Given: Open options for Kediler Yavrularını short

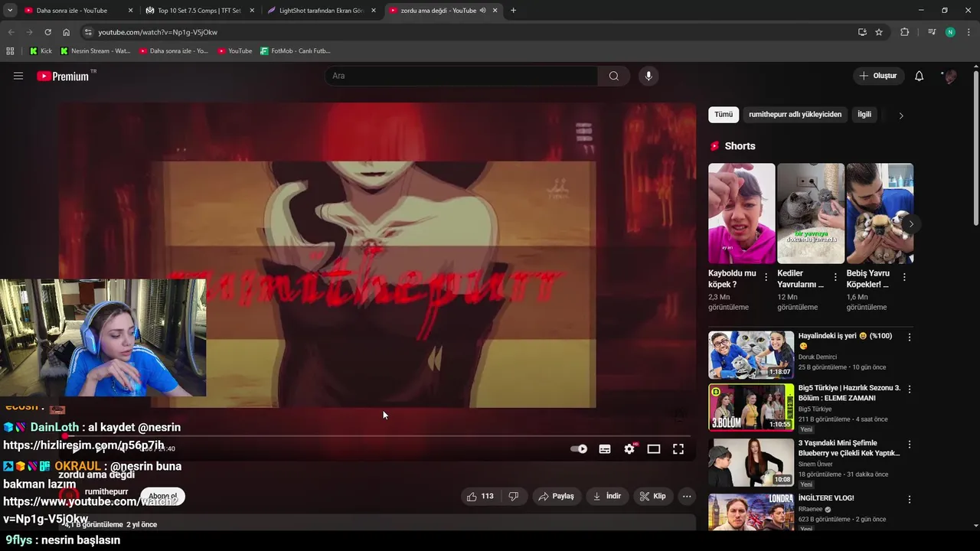Looking at the screenshot, I should (x=835, y=278).
